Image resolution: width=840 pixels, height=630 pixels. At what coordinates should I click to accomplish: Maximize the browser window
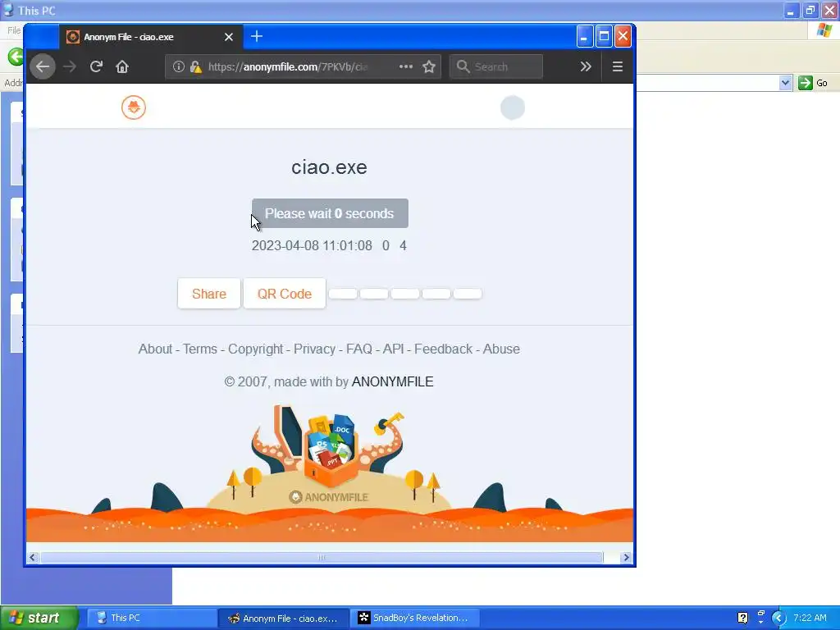[x=604, y=36]
